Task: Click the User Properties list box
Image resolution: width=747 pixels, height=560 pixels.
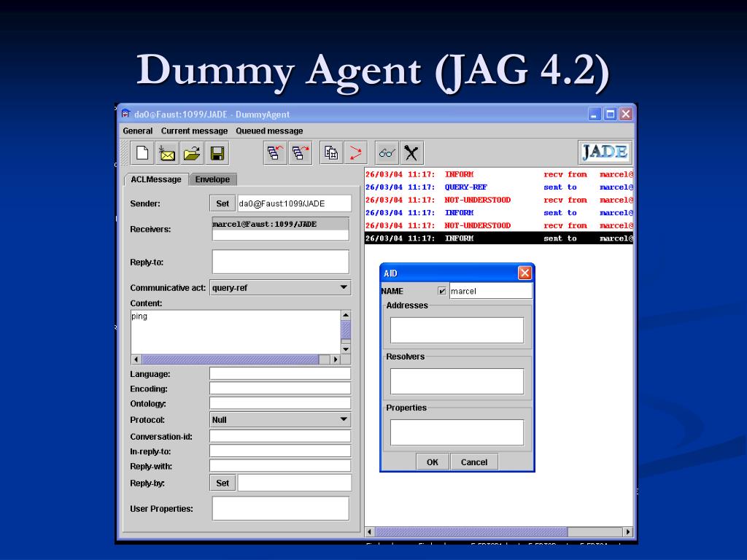Action: [281, 508]
